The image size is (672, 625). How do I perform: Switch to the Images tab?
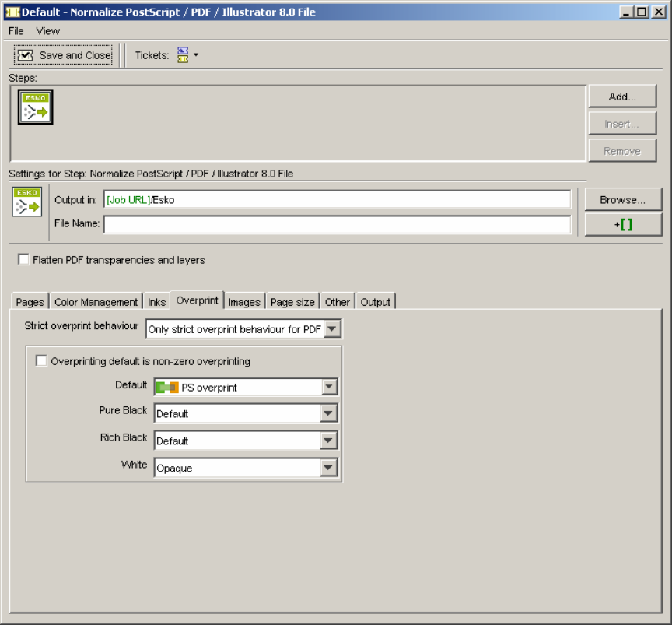point(244,302)
